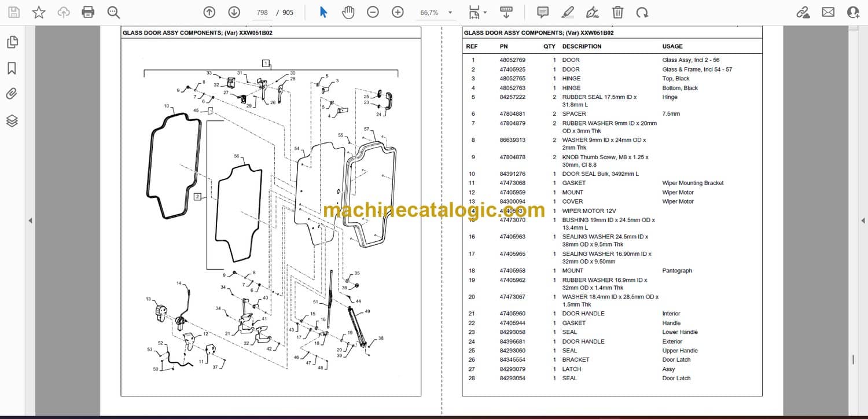
Task: Click the usage text 'Glass Assy, Incl 2 - 56'
Action: click(x=691, y=60)
